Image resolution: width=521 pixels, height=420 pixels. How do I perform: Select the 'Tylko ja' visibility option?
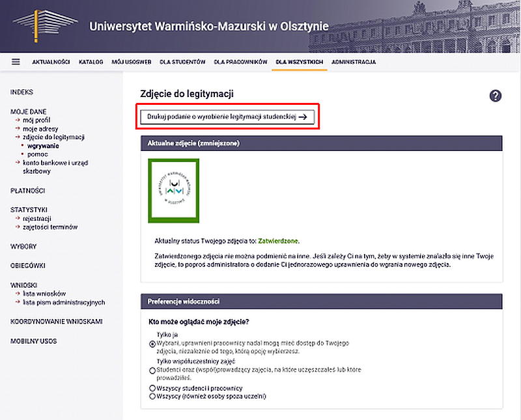152,343
